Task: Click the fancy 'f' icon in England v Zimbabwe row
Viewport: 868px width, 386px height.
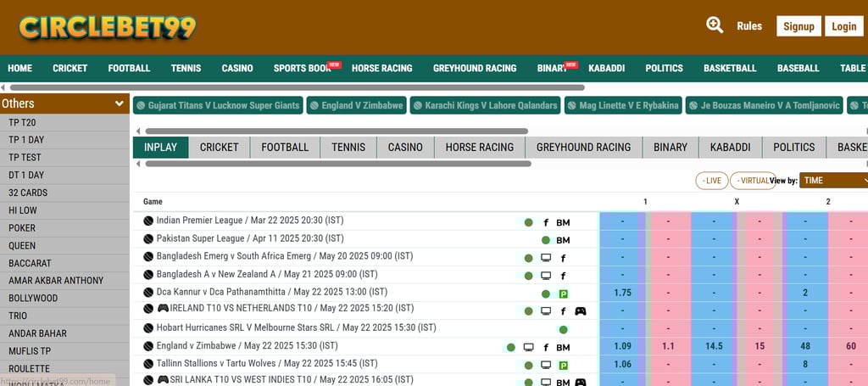Action: [546, 348]
